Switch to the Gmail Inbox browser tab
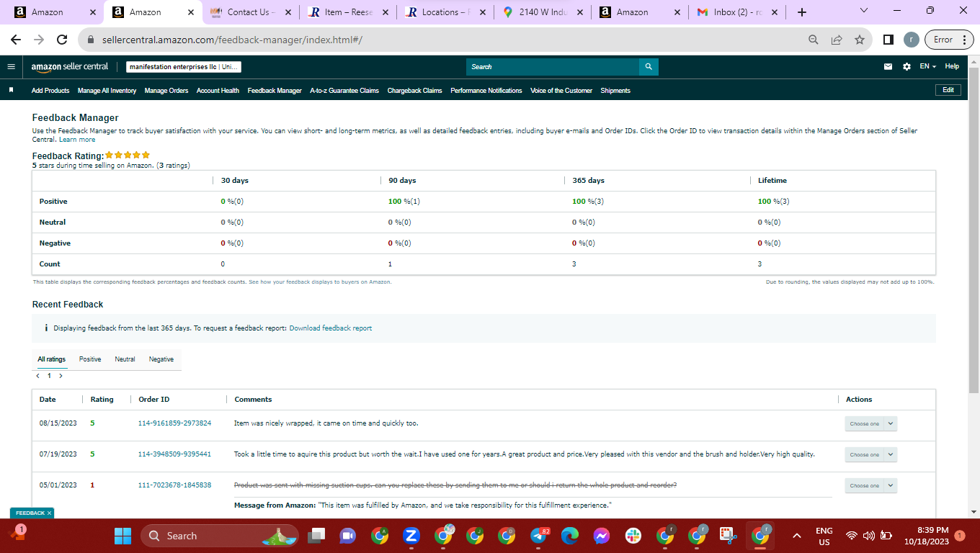 click(x=735, y=12)
